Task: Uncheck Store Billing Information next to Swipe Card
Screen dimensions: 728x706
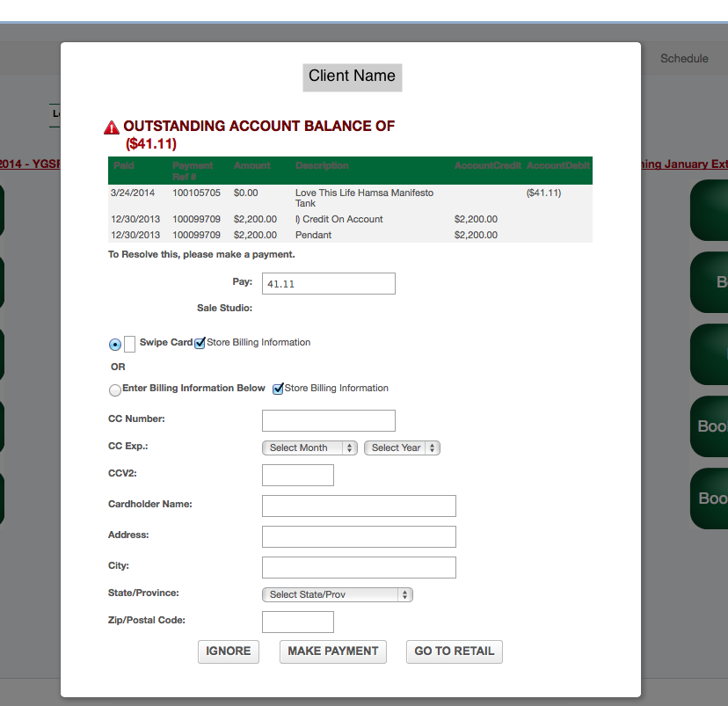Action: click(200, 342)
